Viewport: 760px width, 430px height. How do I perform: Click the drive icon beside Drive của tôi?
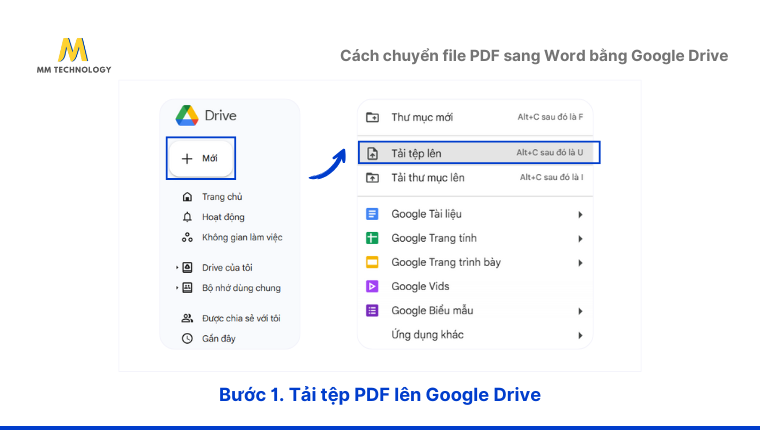[x=187, y=268]
